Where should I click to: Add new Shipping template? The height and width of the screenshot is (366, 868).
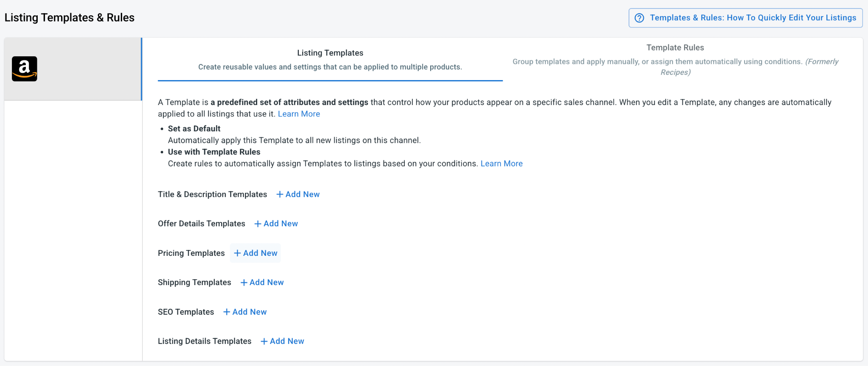[262, 283]
